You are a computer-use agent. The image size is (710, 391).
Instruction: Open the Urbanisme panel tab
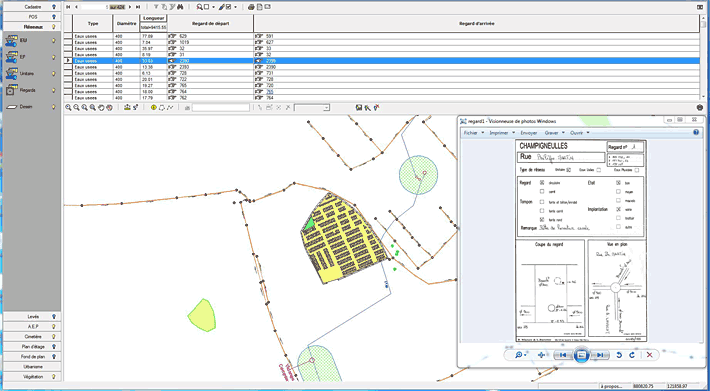pos(32,367)
